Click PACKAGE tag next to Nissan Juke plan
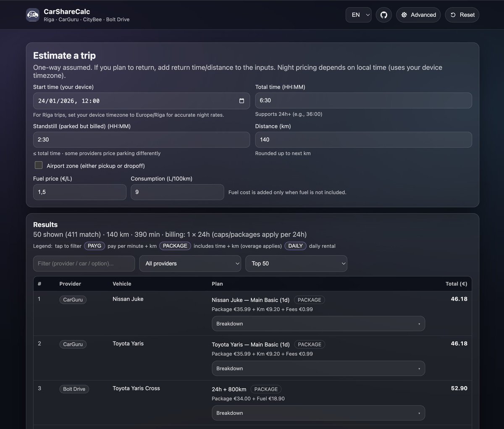The height and width of the screenshot is (429, 504). tap(310, 300)
